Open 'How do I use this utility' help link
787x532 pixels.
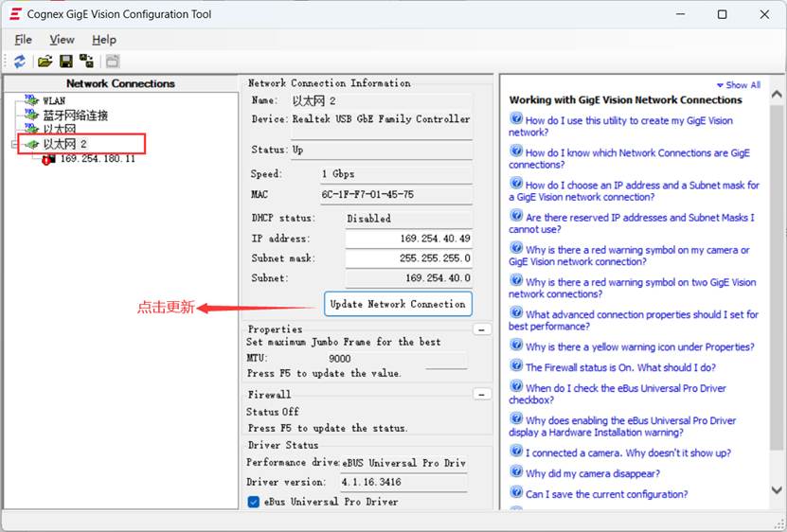click(x=621, y=127)
